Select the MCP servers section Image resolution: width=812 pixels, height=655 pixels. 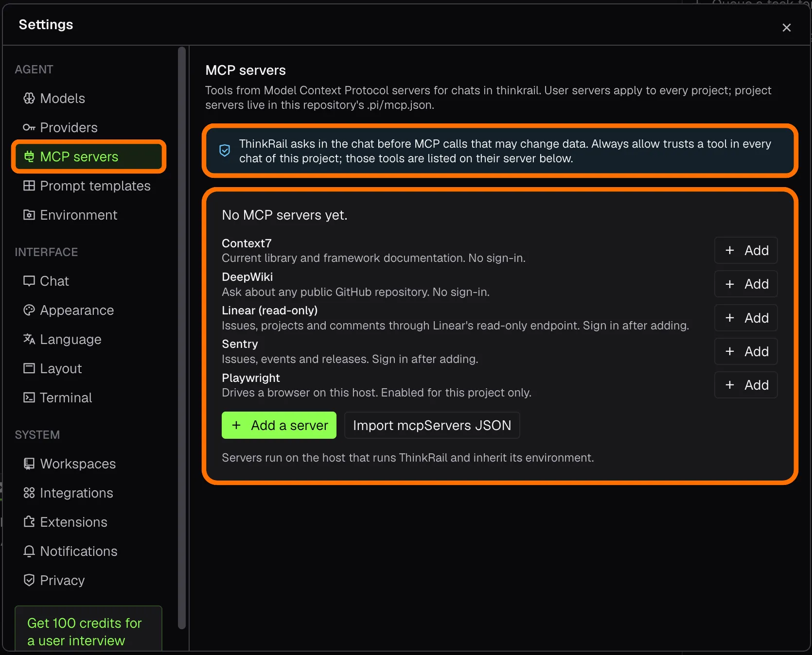[88, 156]
